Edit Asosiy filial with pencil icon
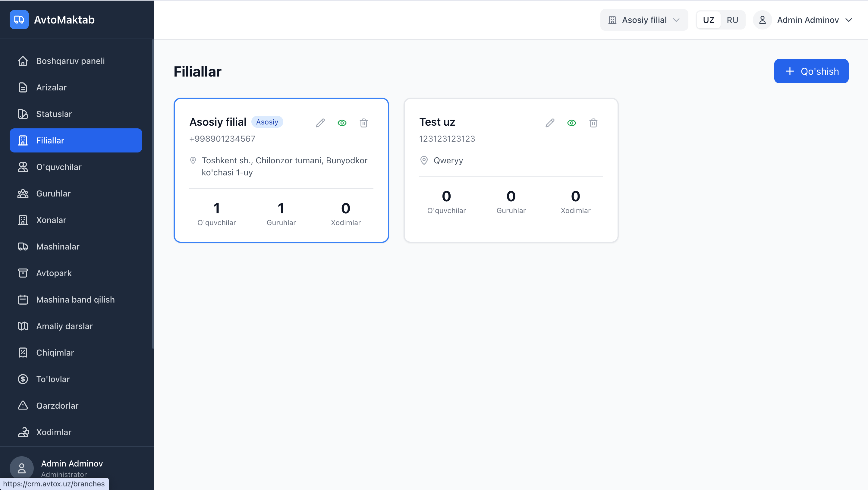 (x=320, y=123)
